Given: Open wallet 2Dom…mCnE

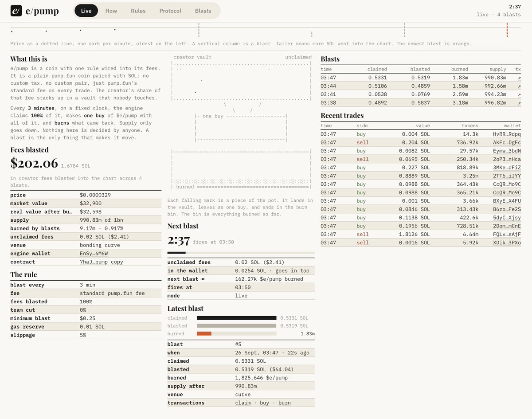Looking at the screenshot, I should click(x=507, y=226).
